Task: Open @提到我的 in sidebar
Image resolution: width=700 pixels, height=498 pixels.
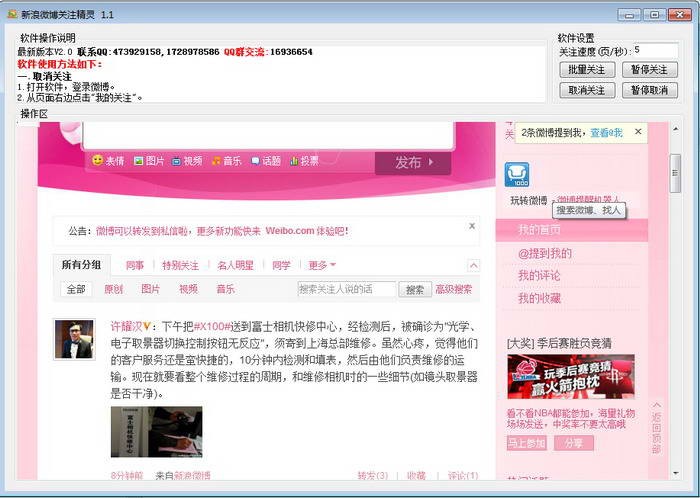Action: click(x=545, y=253)
